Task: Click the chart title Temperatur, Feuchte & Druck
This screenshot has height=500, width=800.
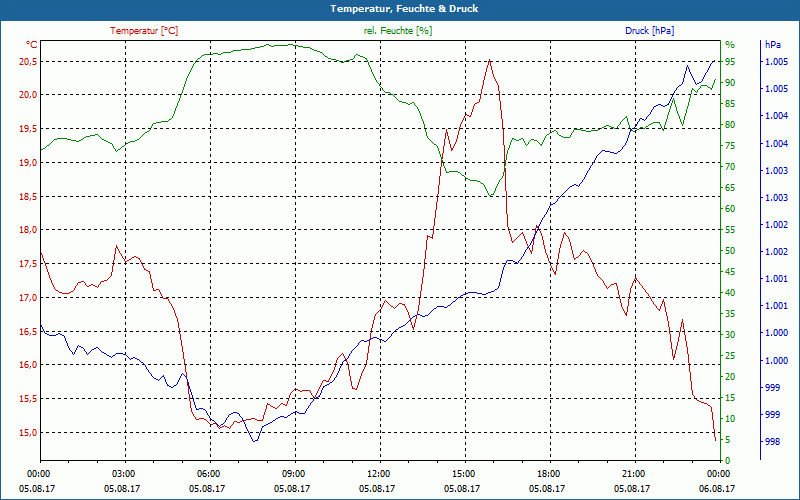Action: (x=404, y=9)
